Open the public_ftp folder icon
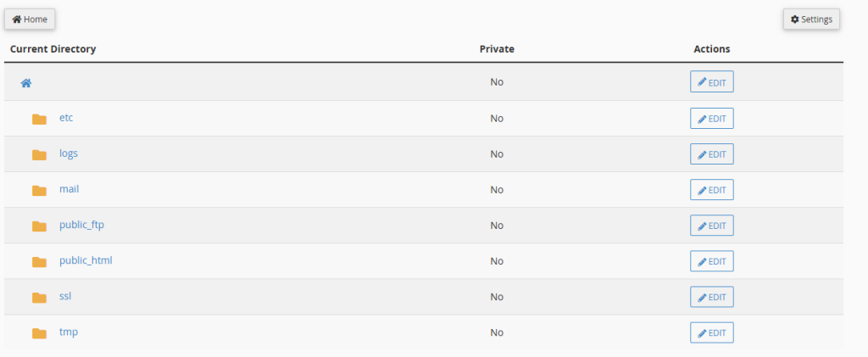Image resolution: width=868 pixels, height=357 pixels. click(x=39, y=226)
